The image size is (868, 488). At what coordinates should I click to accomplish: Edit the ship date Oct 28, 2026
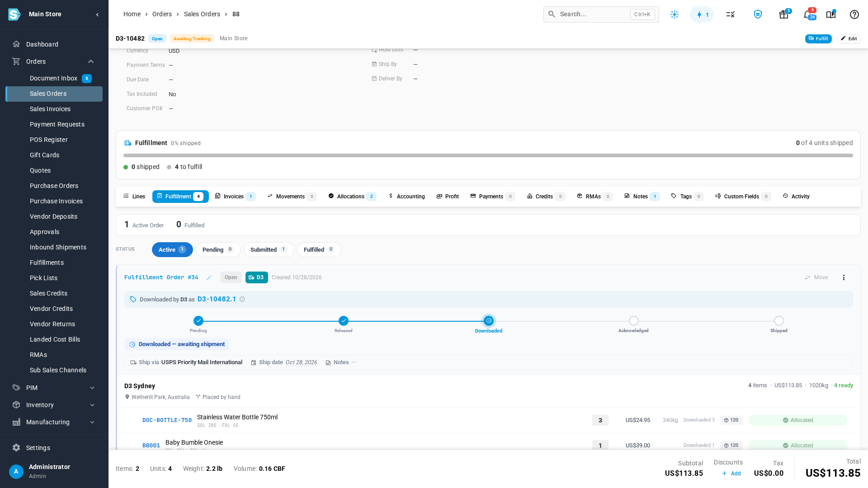point(301,362)
